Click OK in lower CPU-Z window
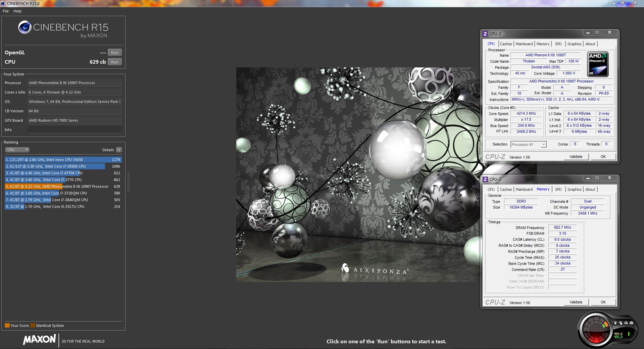 (x=603, y=302)
